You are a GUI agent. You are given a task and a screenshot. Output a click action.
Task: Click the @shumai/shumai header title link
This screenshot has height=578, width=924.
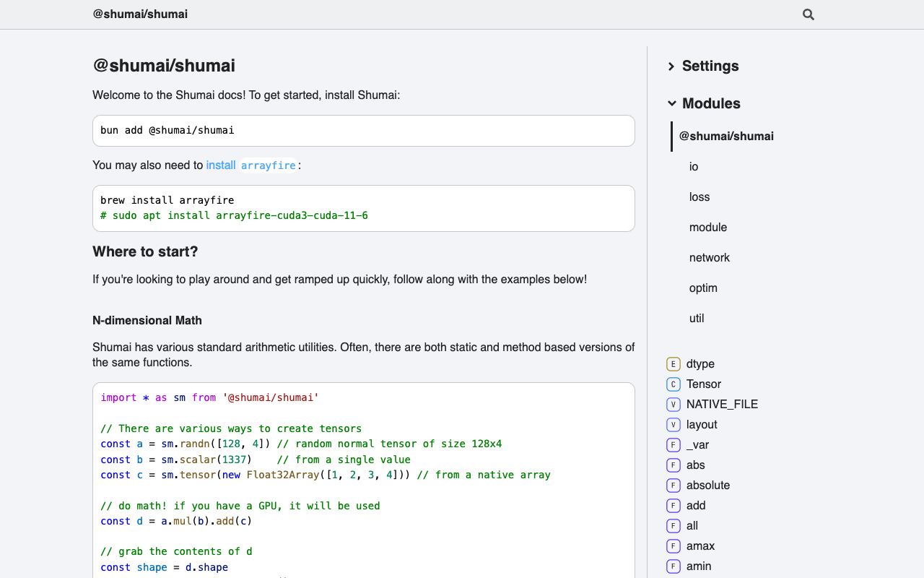[x=140, y=14]
